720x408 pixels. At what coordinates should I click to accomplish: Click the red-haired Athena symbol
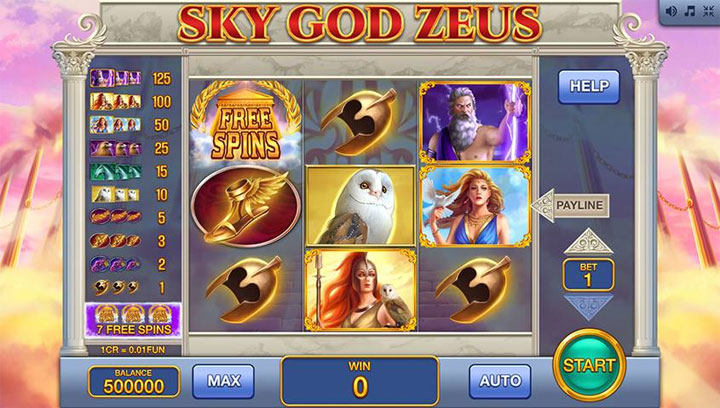360,290
